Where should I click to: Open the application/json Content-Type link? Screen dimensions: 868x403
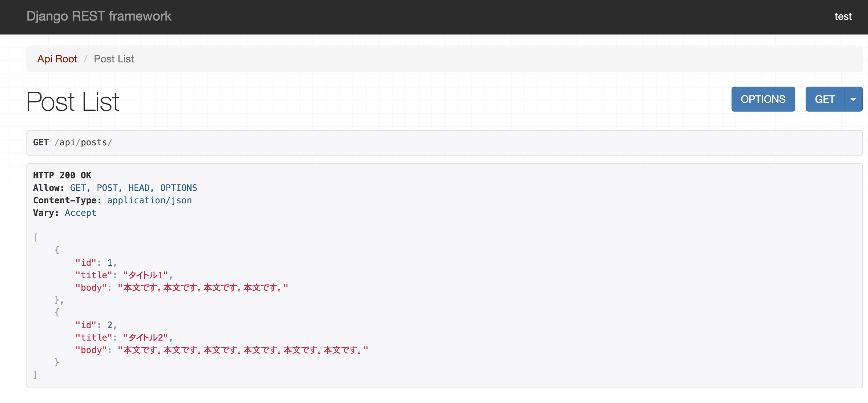point(149,200)
